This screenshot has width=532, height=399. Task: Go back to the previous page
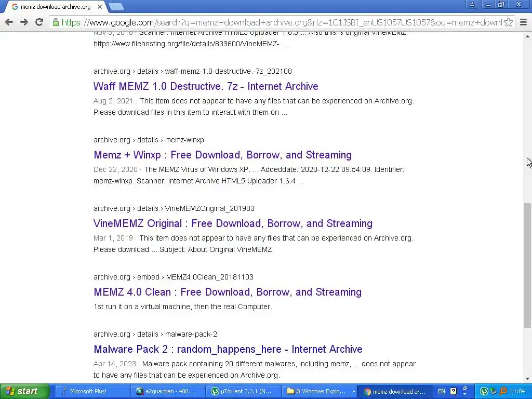coord(9,22)
